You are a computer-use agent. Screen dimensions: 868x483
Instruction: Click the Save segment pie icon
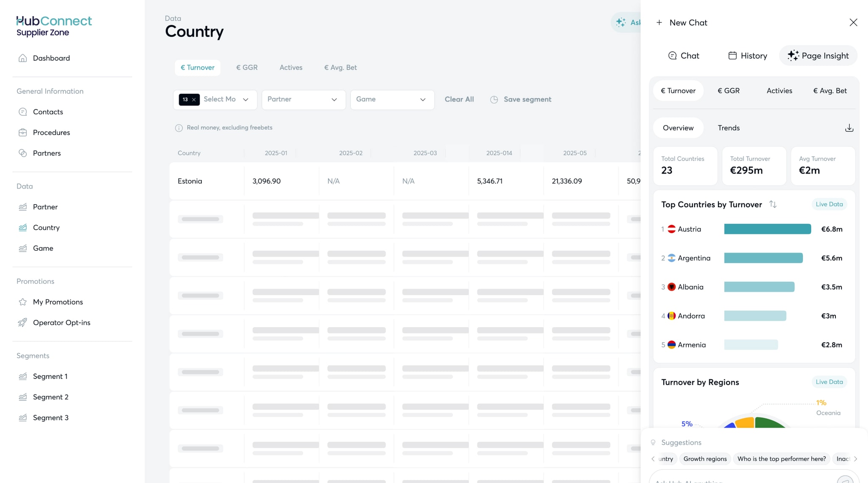[x=494, y=100]
